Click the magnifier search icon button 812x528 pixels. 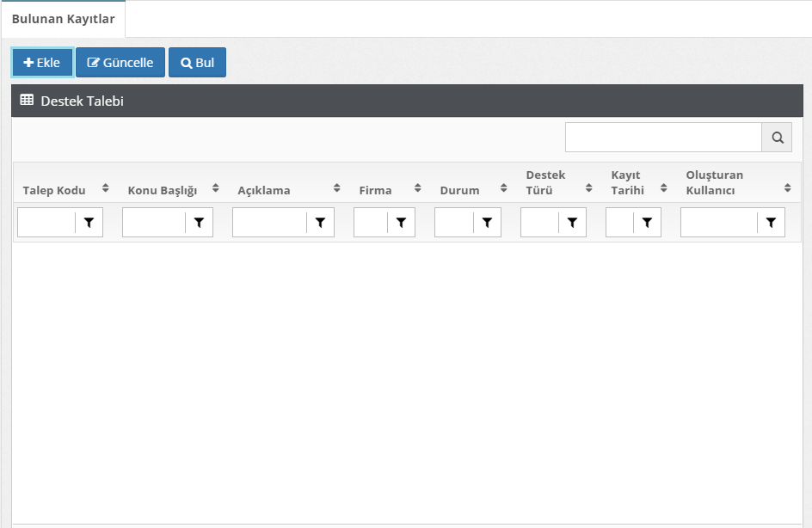(777, 138)
